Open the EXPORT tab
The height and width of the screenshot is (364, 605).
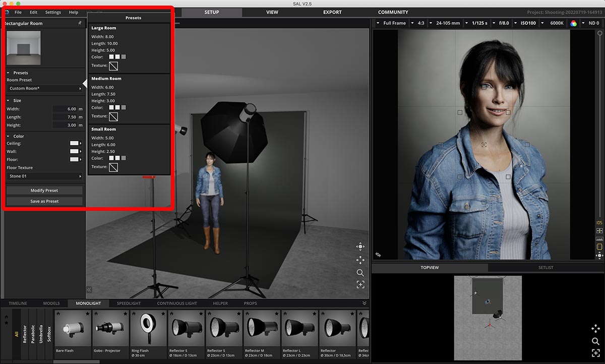[x=332, y=12]
